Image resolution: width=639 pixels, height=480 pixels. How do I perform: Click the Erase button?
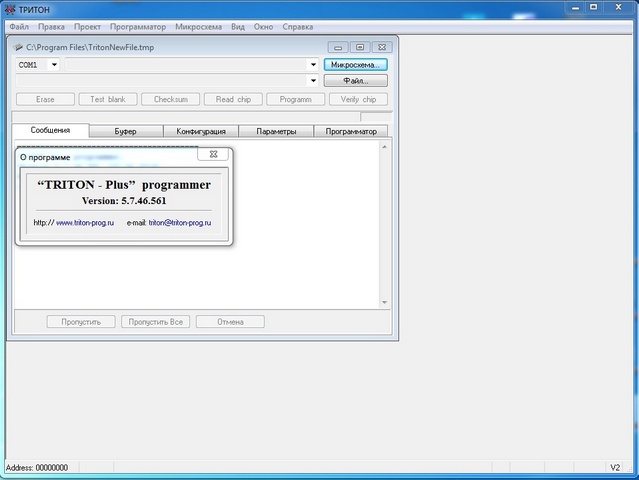click(45, 99)
